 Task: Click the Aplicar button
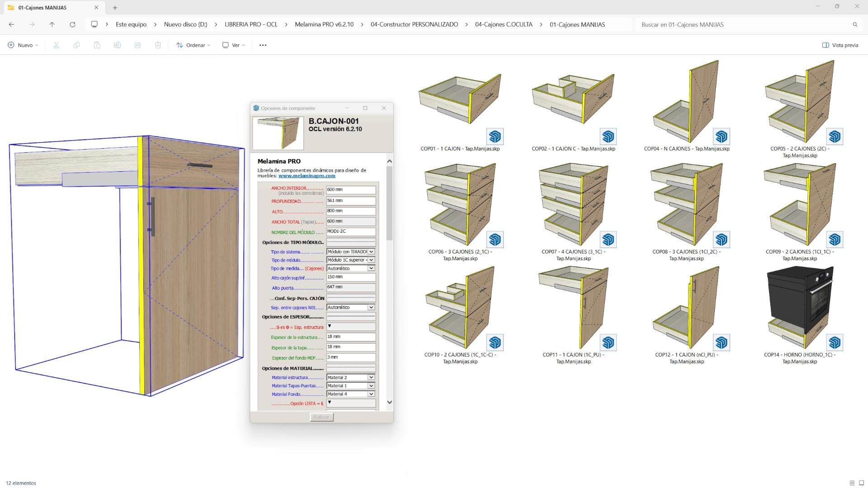coord(321,417)
